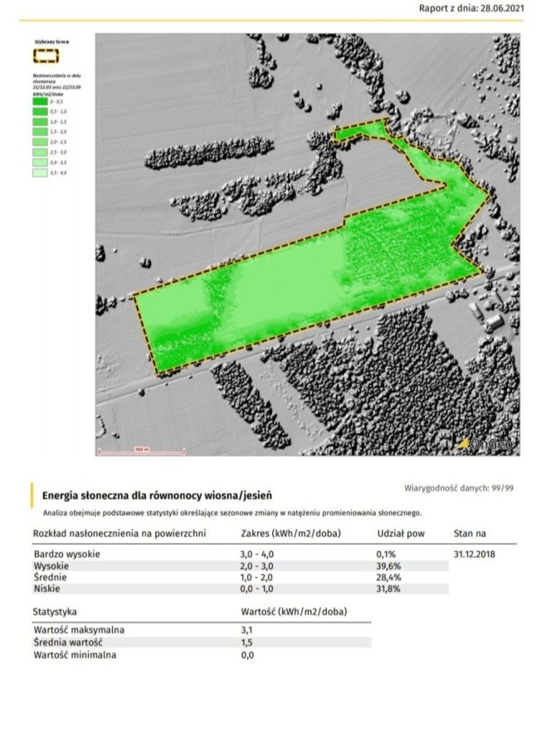Select the 0,5 - 1,0 legend swatch
The width and height of the screenshot is (560, 747).
[x=40, y=111]
